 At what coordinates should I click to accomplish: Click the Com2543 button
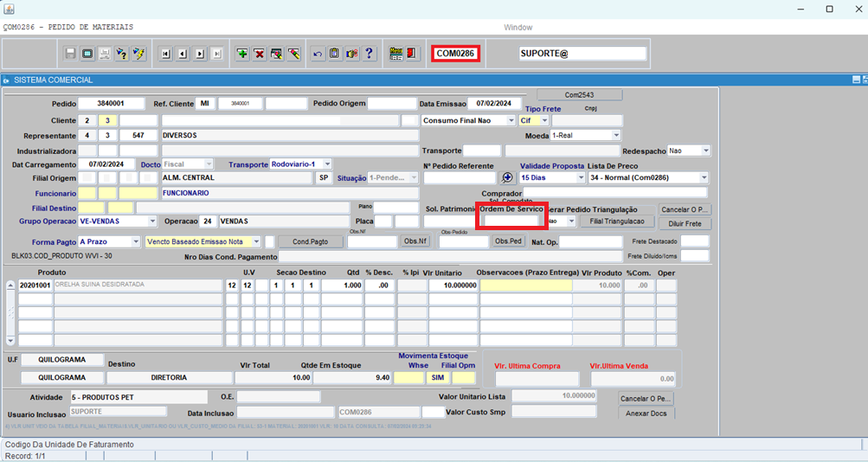point(579,95)
